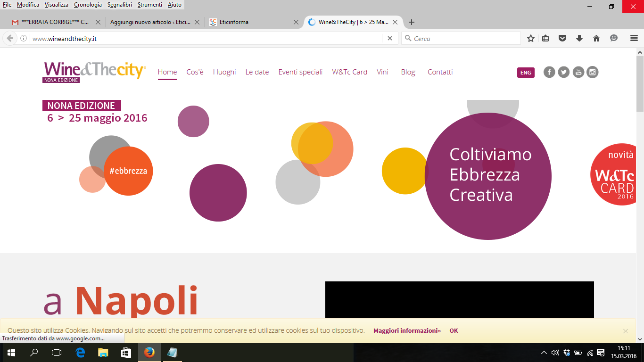Switch to Aggiungi nuovo articolo tab
Screen dimensions: 644x362
[x=154, y=22]
